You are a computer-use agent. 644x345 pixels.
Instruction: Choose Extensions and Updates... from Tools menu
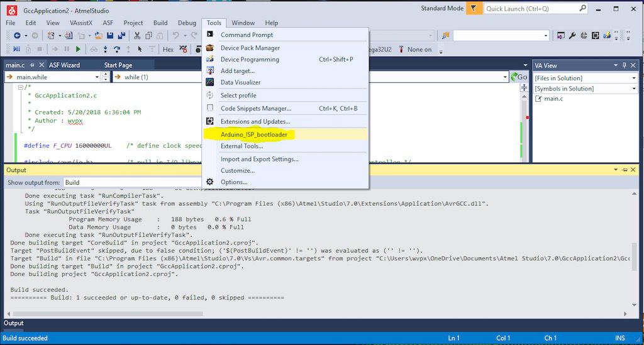(286, 121)
